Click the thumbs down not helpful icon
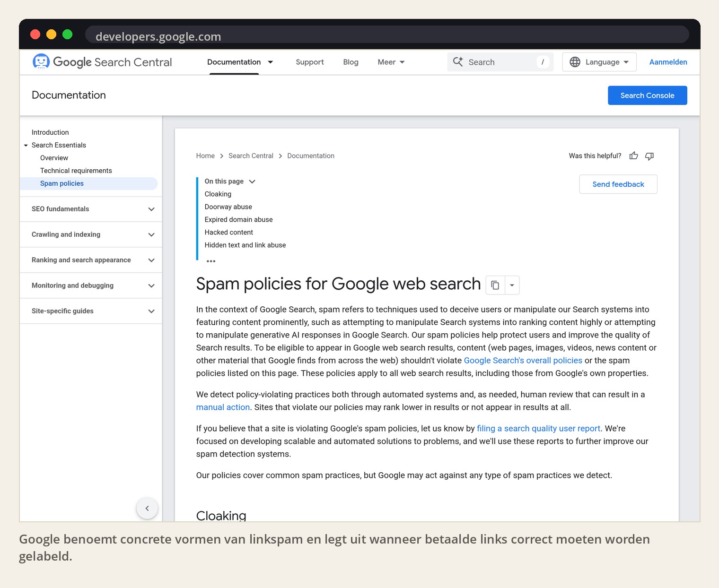This screenshot has width=719, height=588. (x=649, y=156)
